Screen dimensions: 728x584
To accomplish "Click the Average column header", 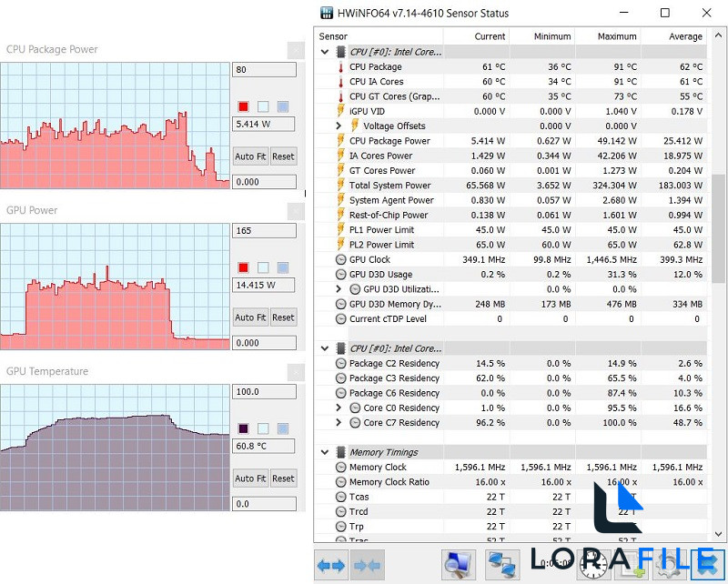I will [673, 36].
